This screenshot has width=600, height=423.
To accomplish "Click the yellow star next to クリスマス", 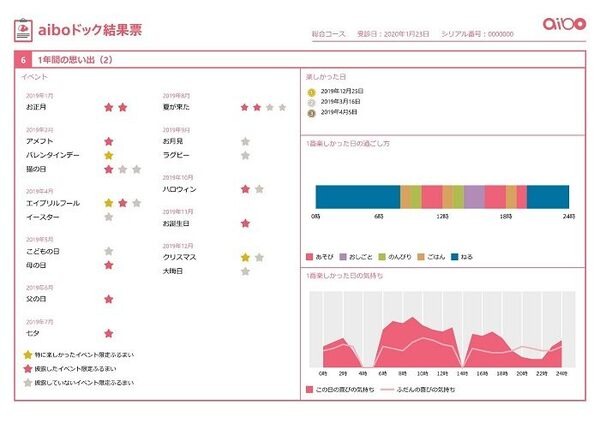I will pos(245,257).
